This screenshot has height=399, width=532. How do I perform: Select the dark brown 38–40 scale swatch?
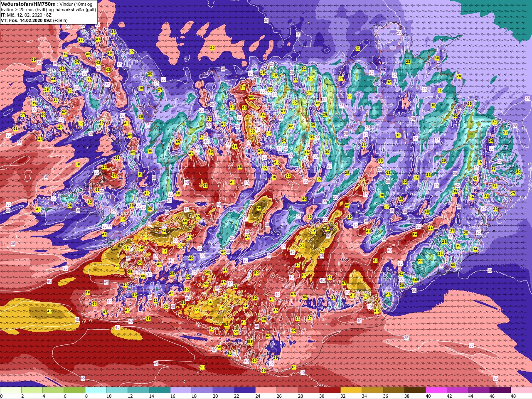click(x=415, y=390)
